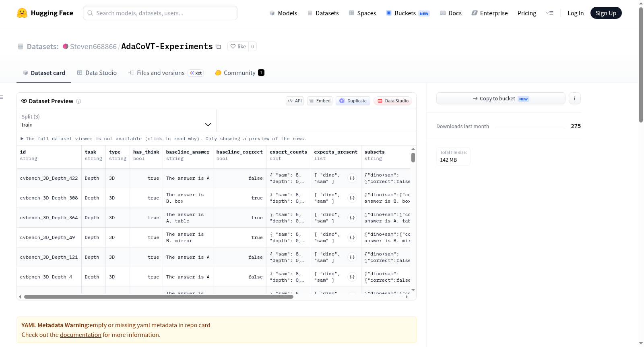Select the cvbench_3D_Depth_422 id cell
This screenshot has width=644, height=347.
(49, 178)
